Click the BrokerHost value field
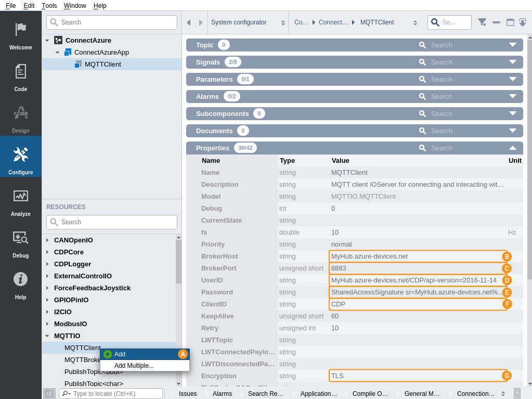 [416, 256]
